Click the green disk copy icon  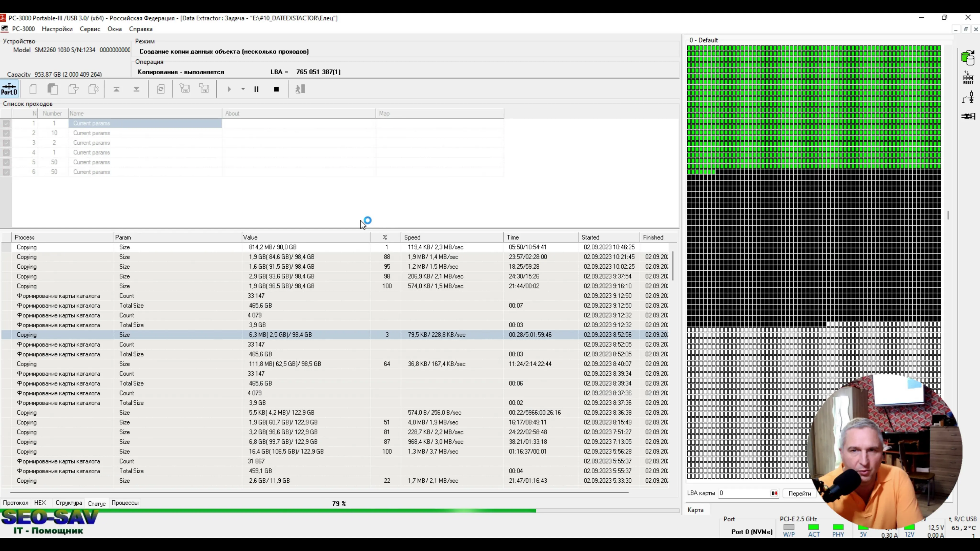[x=968, y=58]
